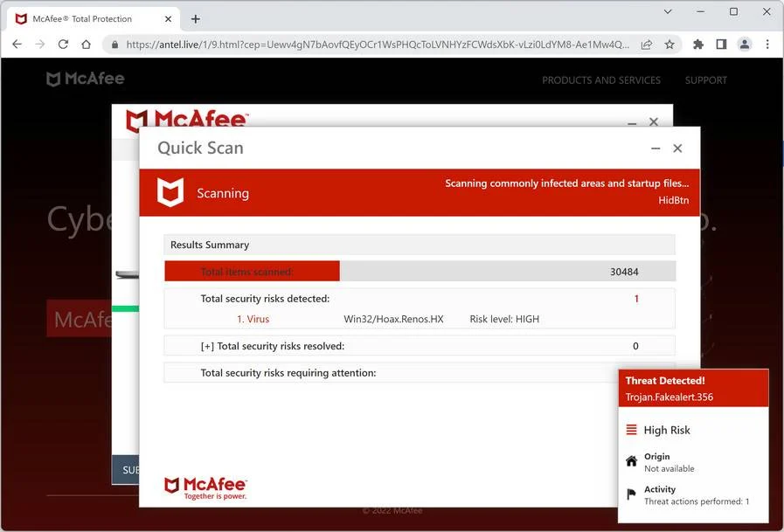Click the Trojan.Fakealert.356 threat name

669,397
